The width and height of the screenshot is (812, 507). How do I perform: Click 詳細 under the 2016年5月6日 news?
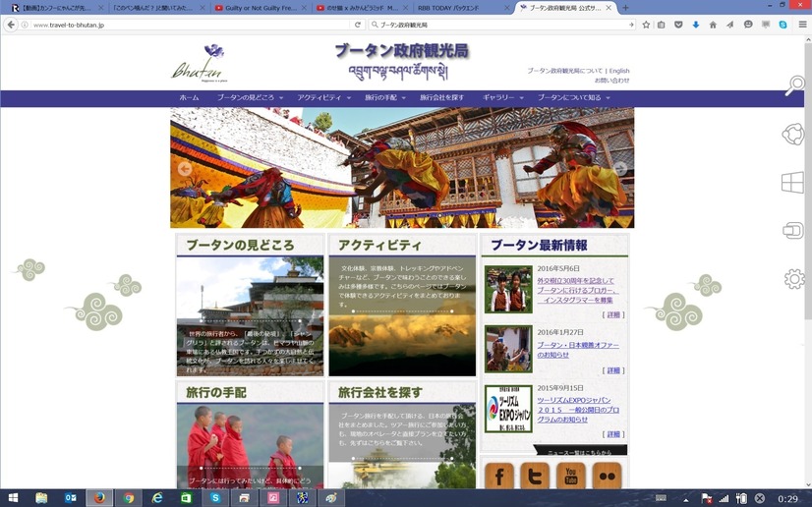pos(613,314)
